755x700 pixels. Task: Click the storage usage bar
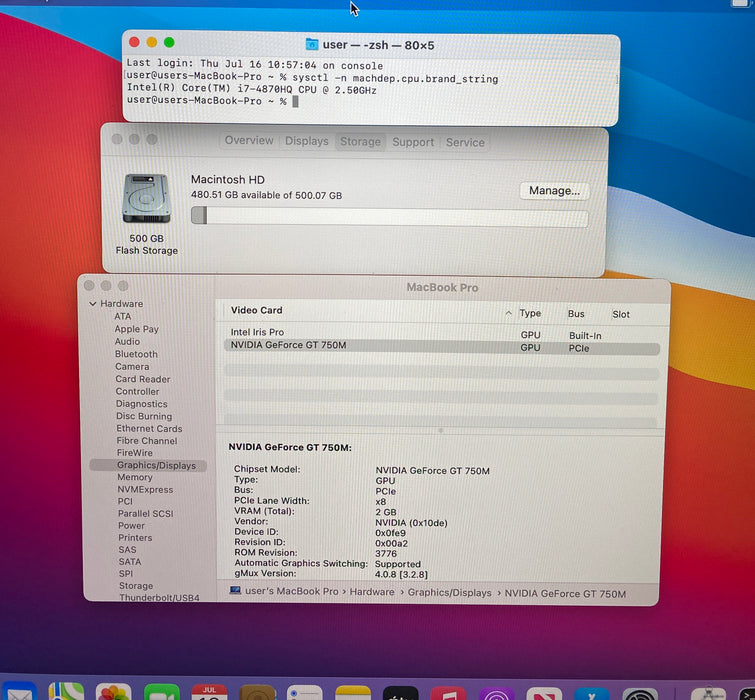390,217
